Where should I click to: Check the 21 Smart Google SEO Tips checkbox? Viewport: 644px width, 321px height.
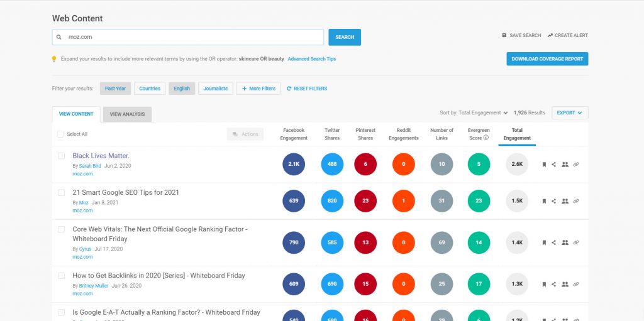click(61, 192)
